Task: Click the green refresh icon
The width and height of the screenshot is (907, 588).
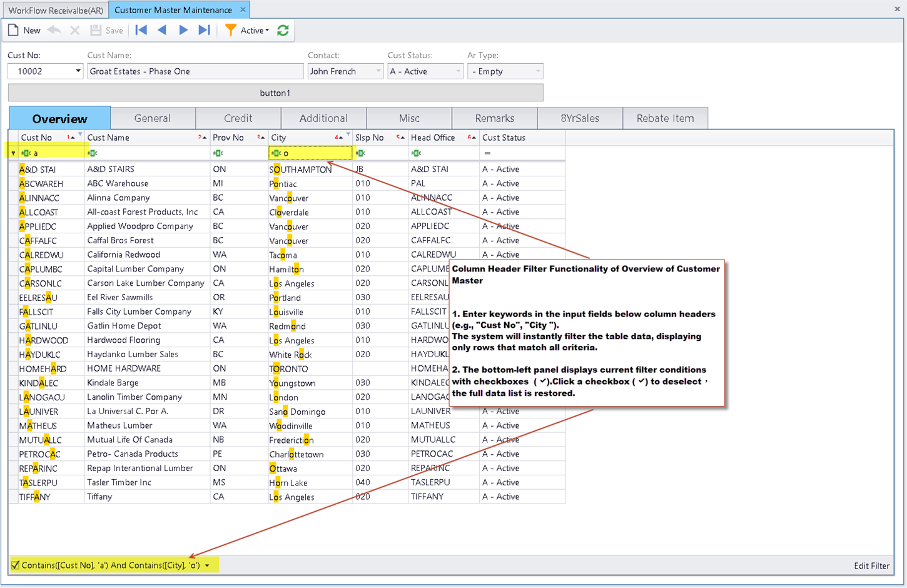Action: coord(283,30)
